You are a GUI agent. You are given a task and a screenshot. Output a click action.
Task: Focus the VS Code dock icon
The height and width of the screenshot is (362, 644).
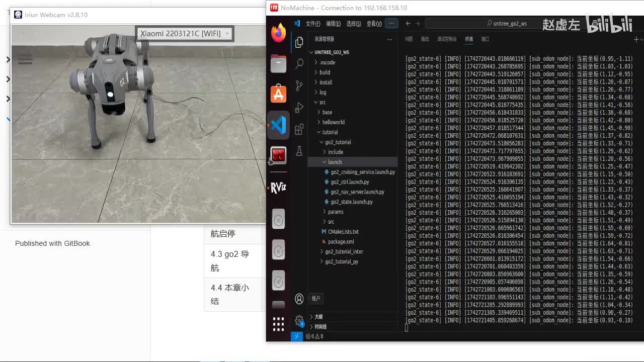click(278, 125)
